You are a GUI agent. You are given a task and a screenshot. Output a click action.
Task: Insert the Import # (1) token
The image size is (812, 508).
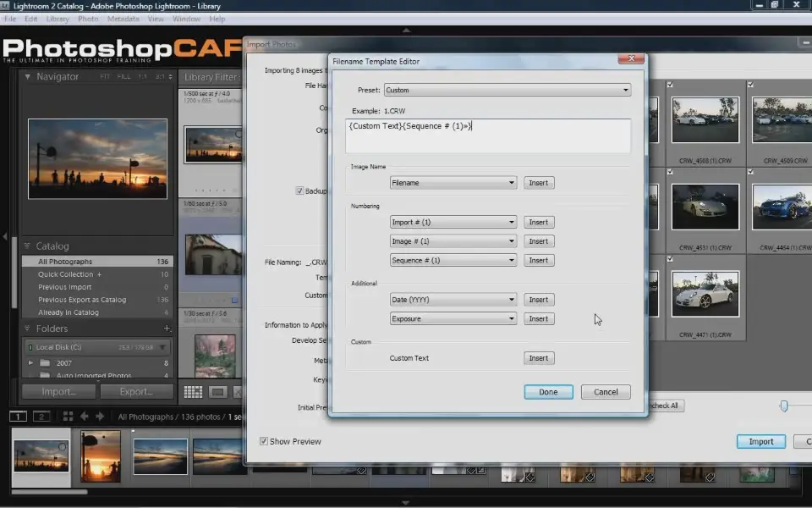coord(539,222)
